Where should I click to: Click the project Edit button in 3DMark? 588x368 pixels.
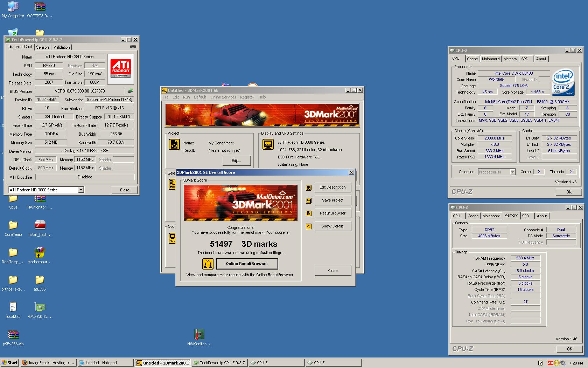coord(236,161)
